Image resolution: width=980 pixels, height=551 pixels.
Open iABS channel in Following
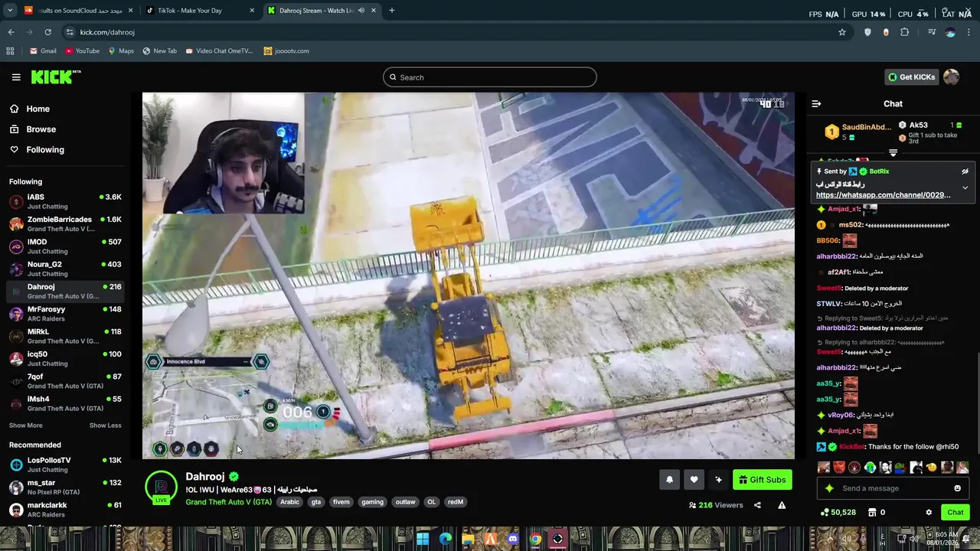tap(65, 201)
